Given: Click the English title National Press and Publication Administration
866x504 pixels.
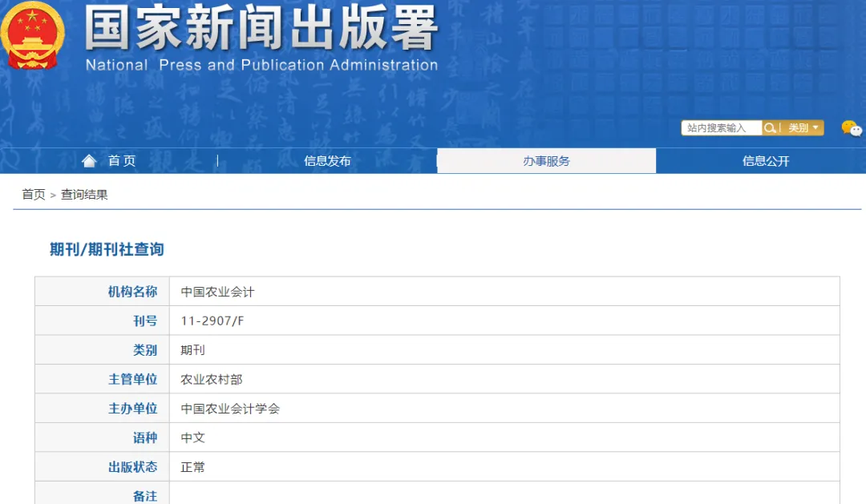Looking at the screenshot, I should pyautogui.click(x=261, y=65).
